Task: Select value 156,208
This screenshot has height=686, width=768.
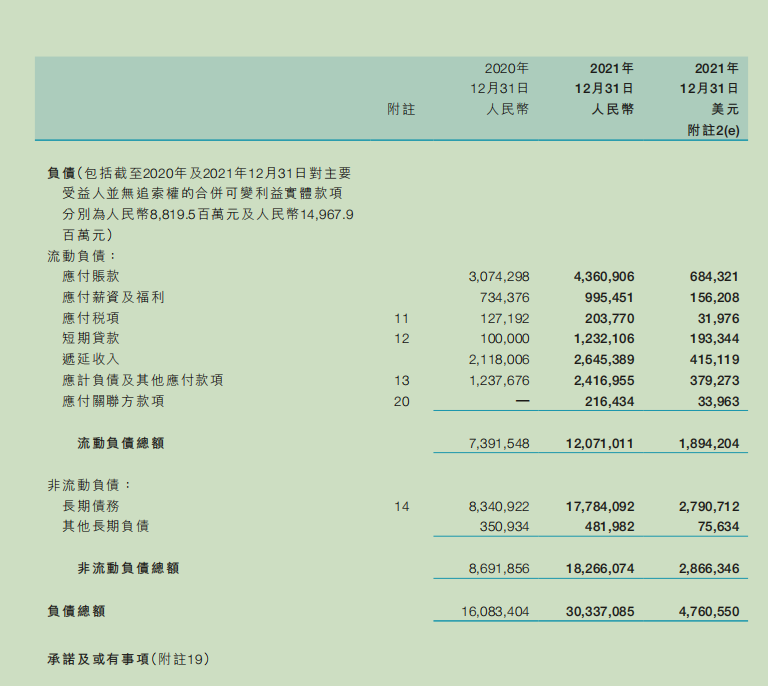Action: [x=714, y=298]
